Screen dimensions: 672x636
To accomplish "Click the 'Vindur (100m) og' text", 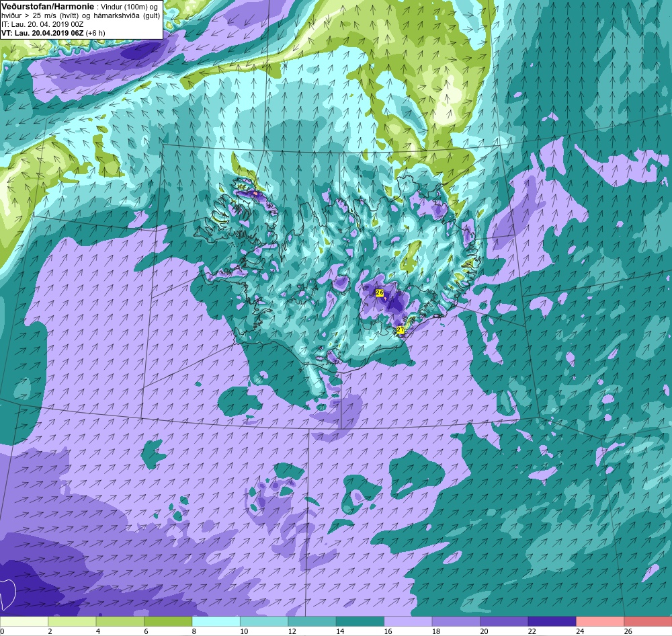I will (x=128, y=7).
